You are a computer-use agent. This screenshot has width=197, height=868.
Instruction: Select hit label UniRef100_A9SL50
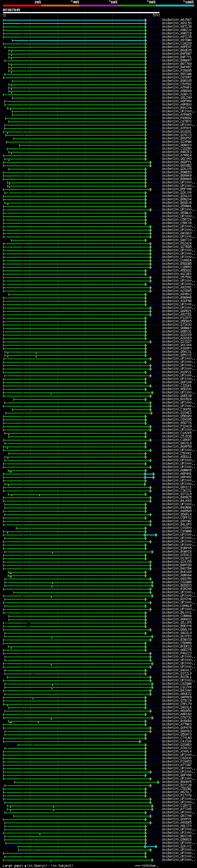point(177,23)
